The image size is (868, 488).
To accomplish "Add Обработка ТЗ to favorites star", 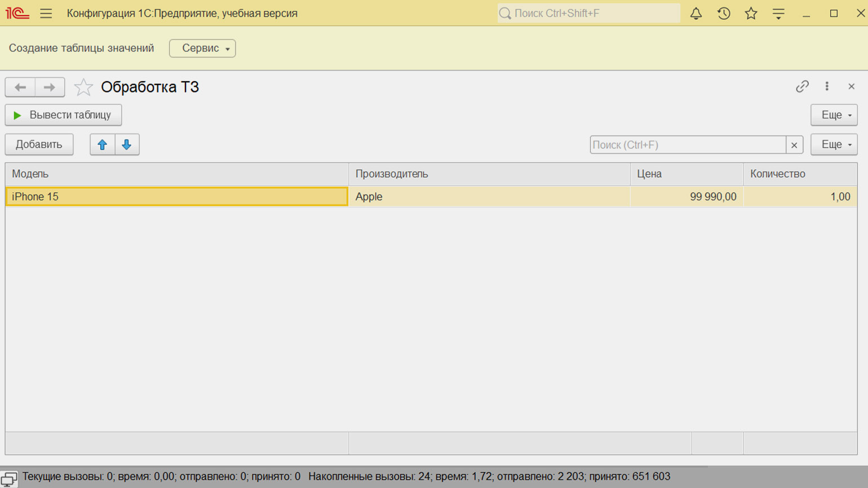I will click(x=83, y=87).
